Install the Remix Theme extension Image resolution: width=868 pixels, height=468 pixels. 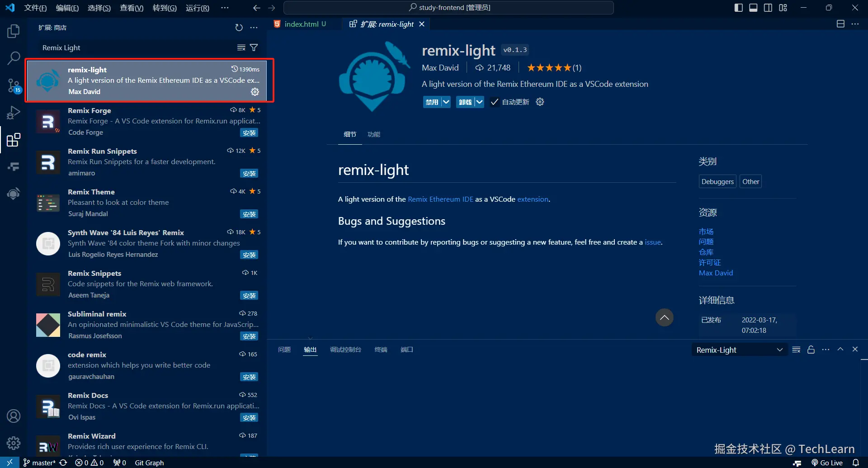click(249, 214)
